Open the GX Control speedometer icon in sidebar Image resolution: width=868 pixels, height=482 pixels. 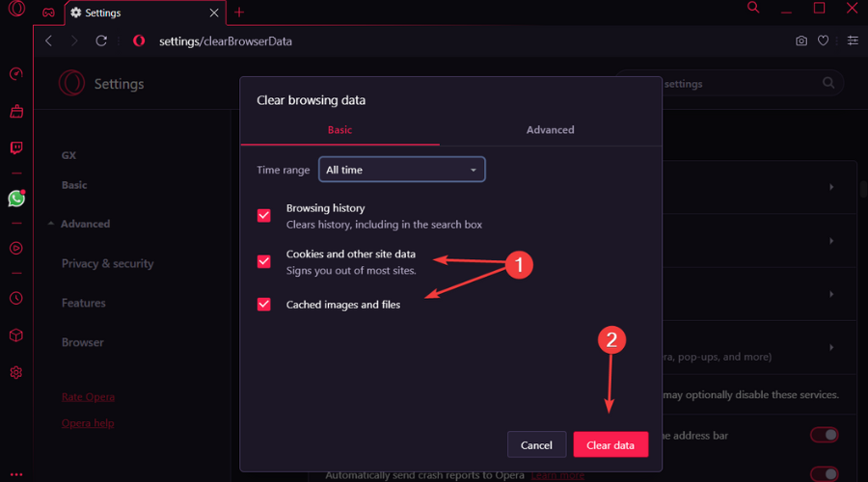(16, 73)
